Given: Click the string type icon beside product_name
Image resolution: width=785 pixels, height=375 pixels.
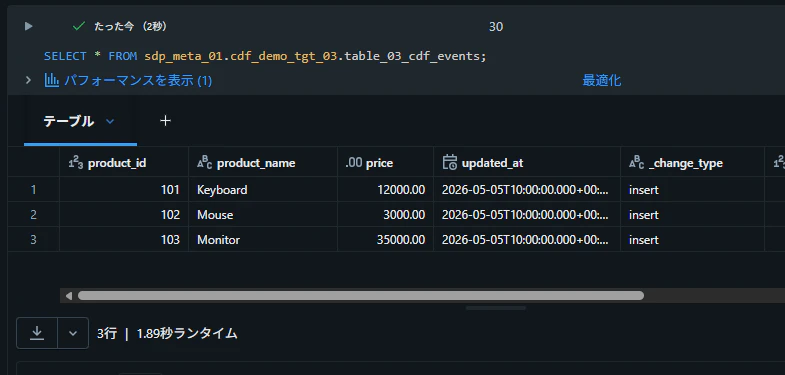Looking at the screenshot, I should [x=205, y=162].
